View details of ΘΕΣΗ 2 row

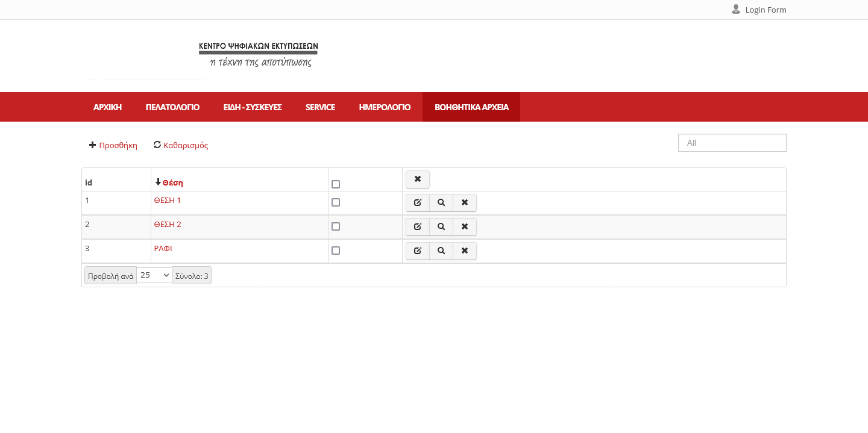click(441, 227)
